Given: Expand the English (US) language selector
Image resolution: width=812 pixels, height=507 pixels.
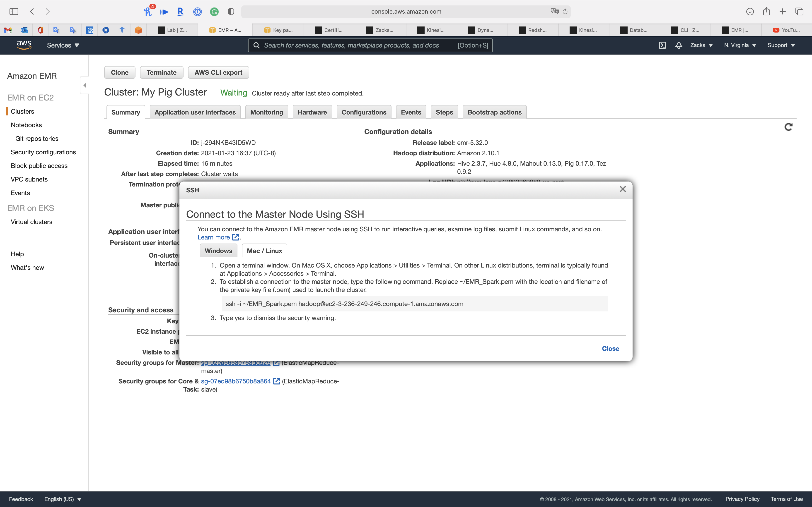Looking at the screenshot, I should pos(63,499).
